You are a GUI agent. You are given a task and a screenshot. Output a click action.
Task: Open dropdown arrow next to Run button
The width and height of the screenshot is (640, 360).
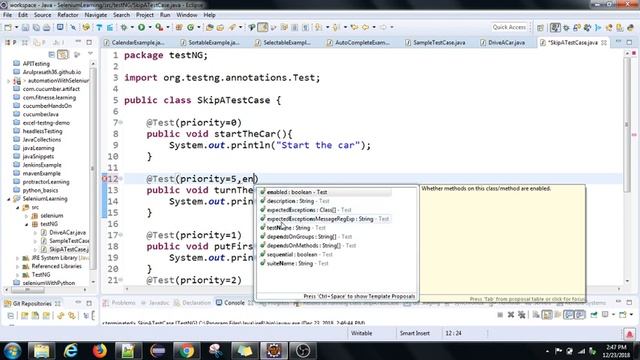click(x=149, y=27)
